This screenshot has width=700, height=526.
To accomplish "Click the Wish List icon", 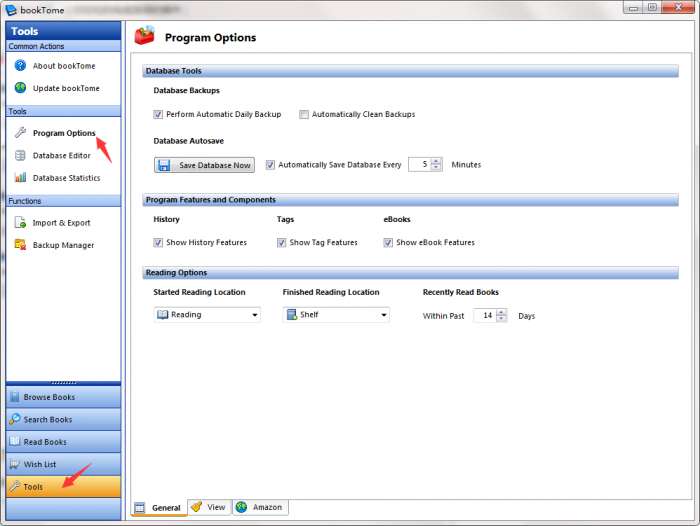I will pos(15,464).
